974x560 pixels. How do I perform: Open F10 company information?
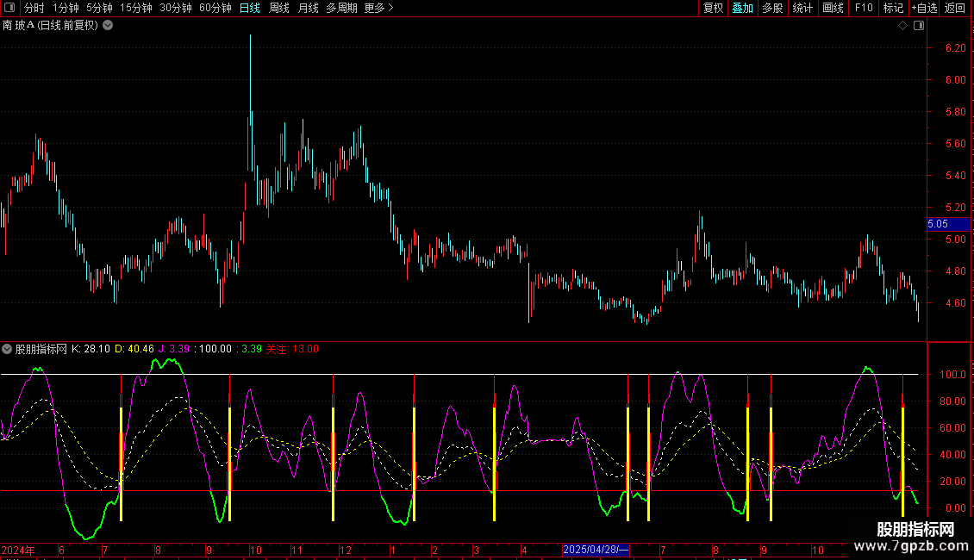(864, 8)
